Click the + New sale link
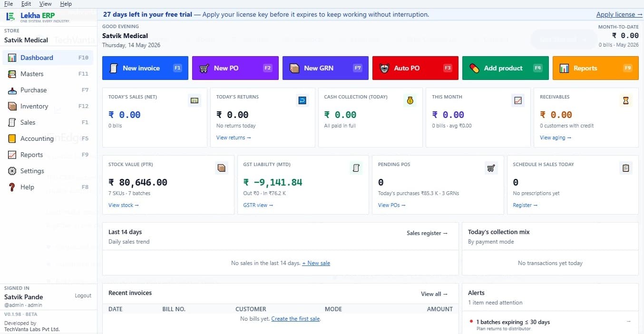Image resolution: width=644 pixels, height=334 pixels. 316,263
